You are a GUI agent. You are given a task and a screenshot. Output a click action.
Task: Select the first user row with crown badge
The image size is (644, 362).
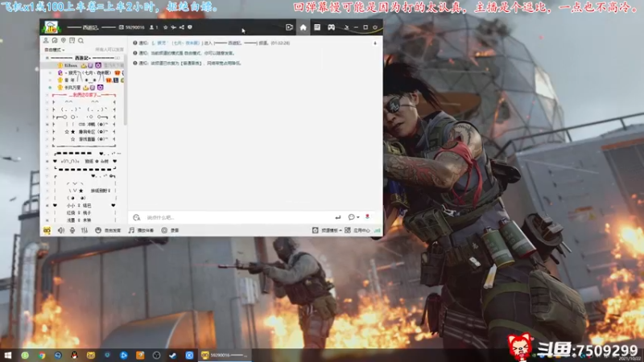click(x=84, y=65)
